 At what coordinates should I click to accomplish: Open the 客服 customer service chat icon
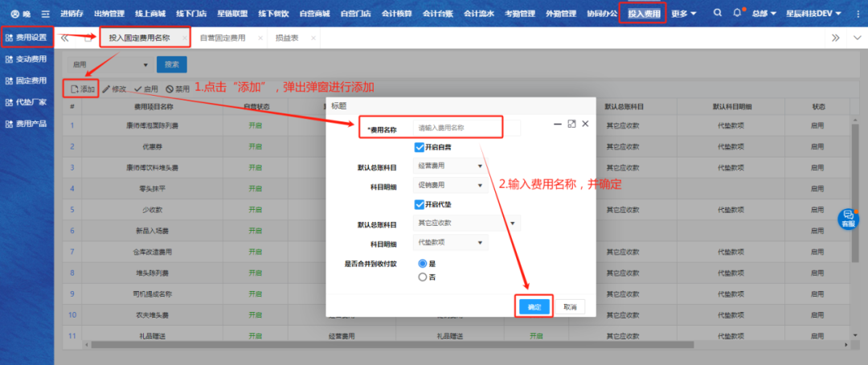click(848, 218)
